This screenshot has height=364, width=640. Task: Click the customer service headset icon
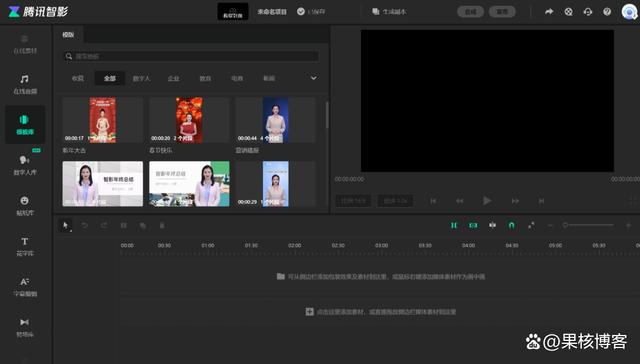coord(588,12)
